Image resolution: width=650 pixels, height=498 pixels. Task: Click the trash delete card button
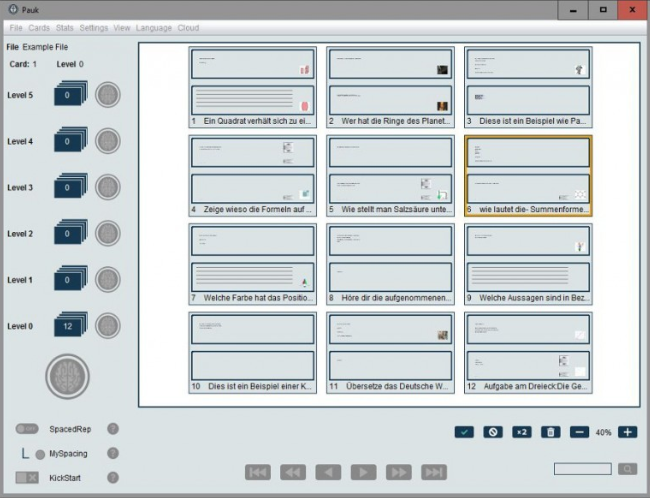(x=551, y=432)
